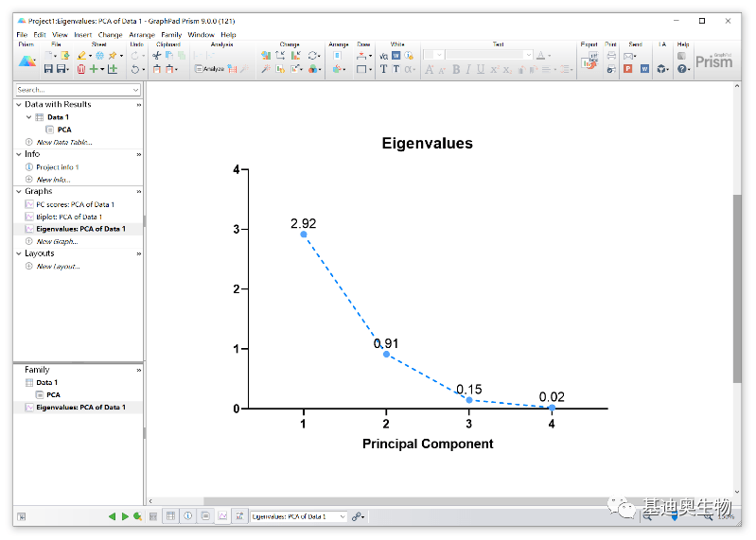Click the green New sheet plus icon
The width and height of the screenshot is (756, 540).
click(x=96, y=69)
